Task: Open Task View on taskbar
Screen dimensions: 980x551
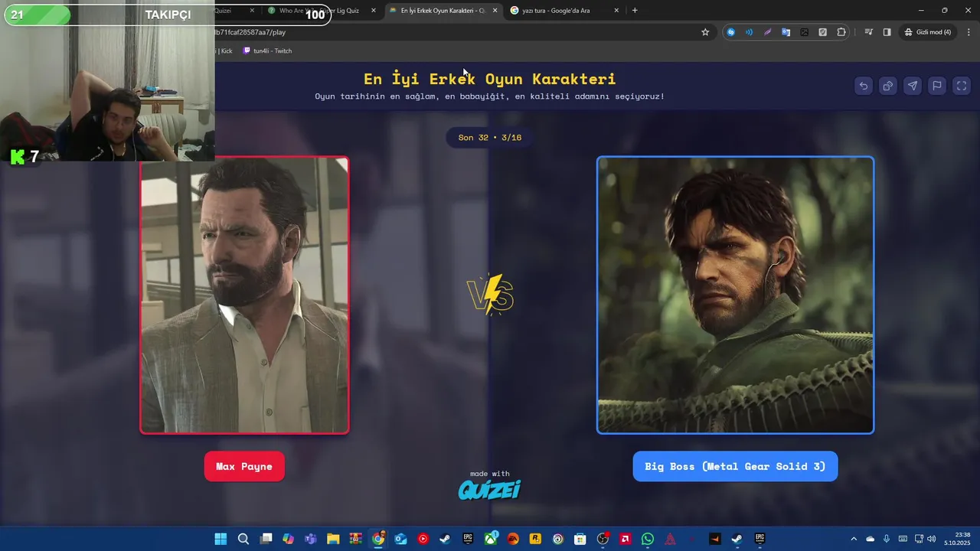Action: [x=266, y=539]
